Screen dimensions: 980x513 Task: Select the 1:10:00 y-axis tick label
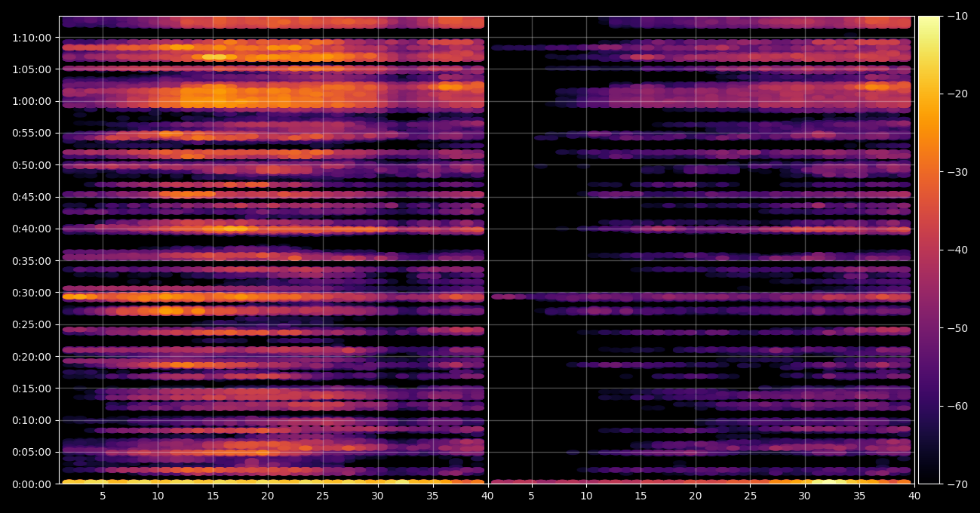click(32, 37)
